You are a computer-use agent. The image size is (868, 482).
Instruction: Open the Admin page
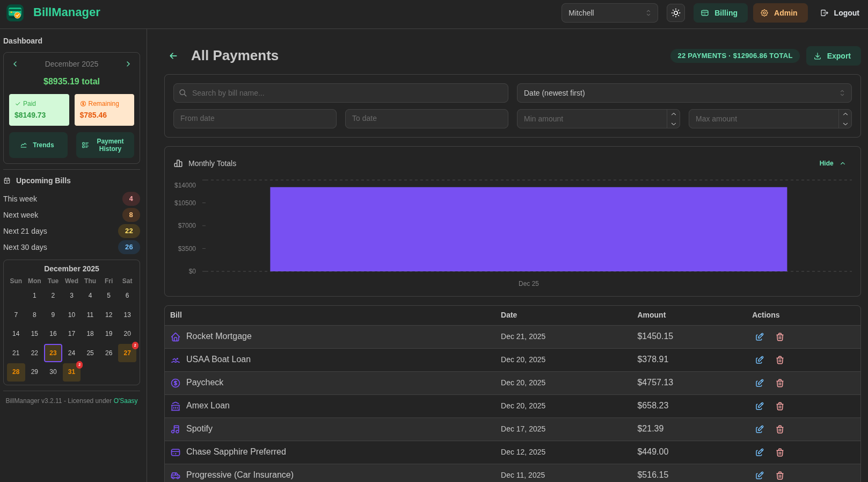[780, 13]
